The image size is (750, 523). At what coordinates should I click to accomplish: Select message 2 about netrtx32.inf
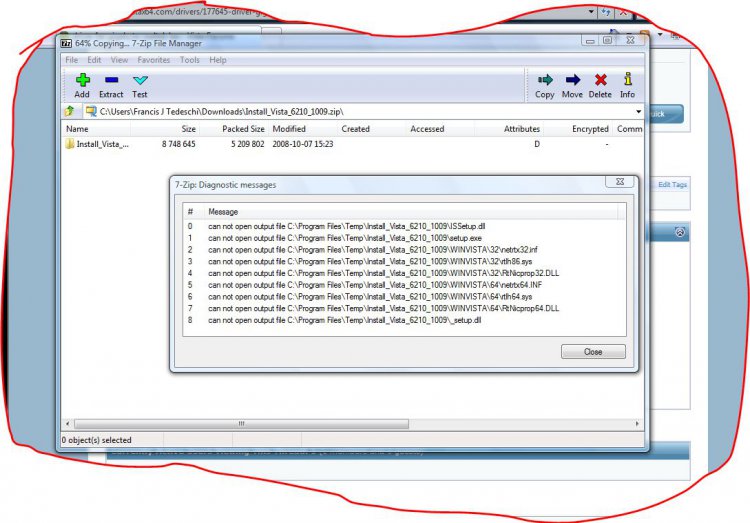[x=404, y=250]
